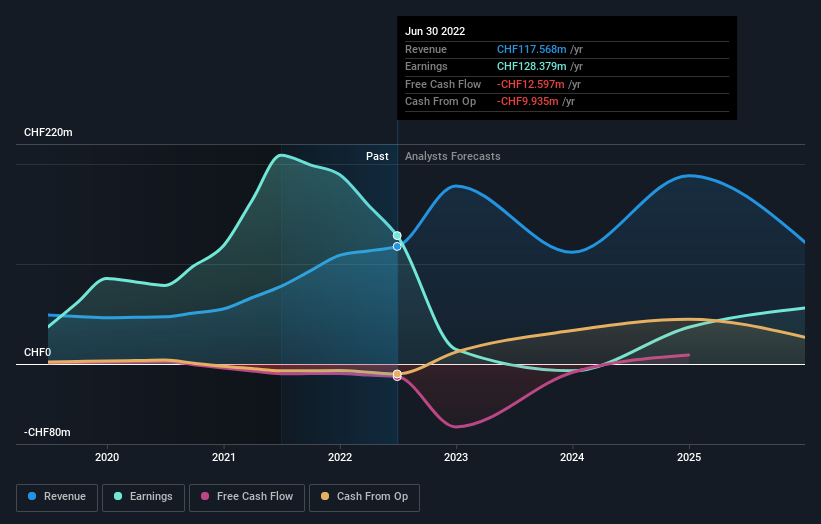
Task: Select the 2022 x-axis label
Action: click(x=340, y=458)
